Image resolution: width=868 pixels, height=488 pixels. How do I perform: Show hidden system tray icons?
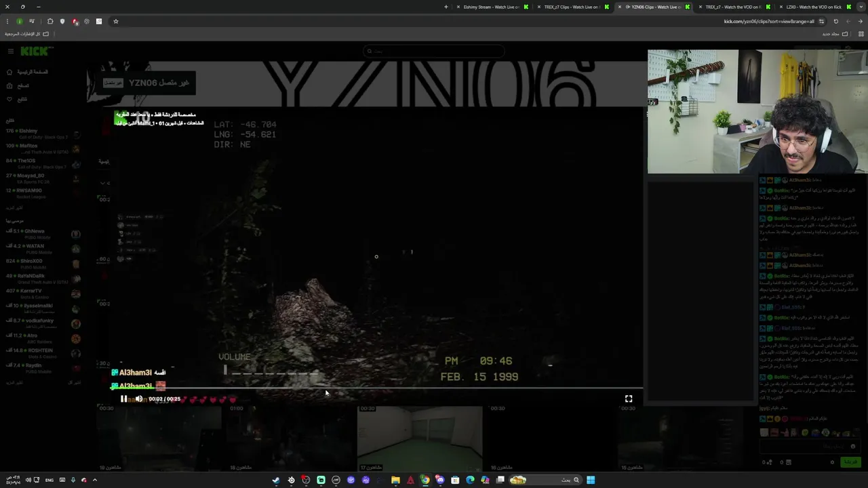tap(95, 480)
